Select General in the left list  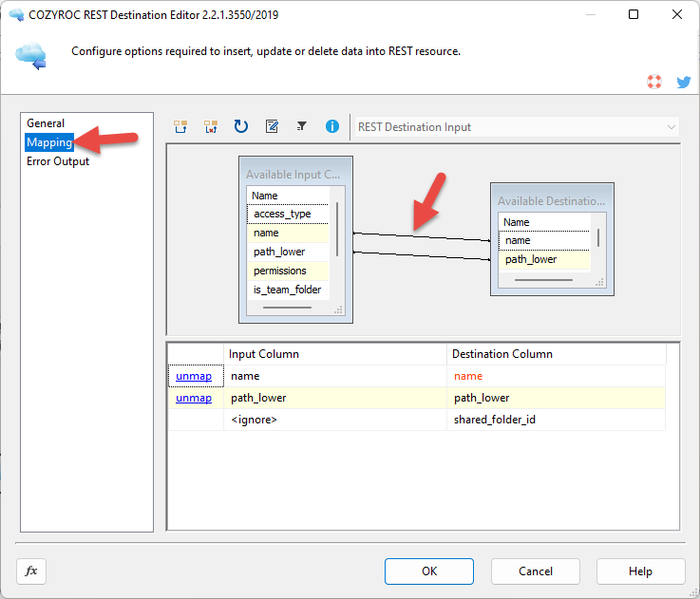coord(46,123)
